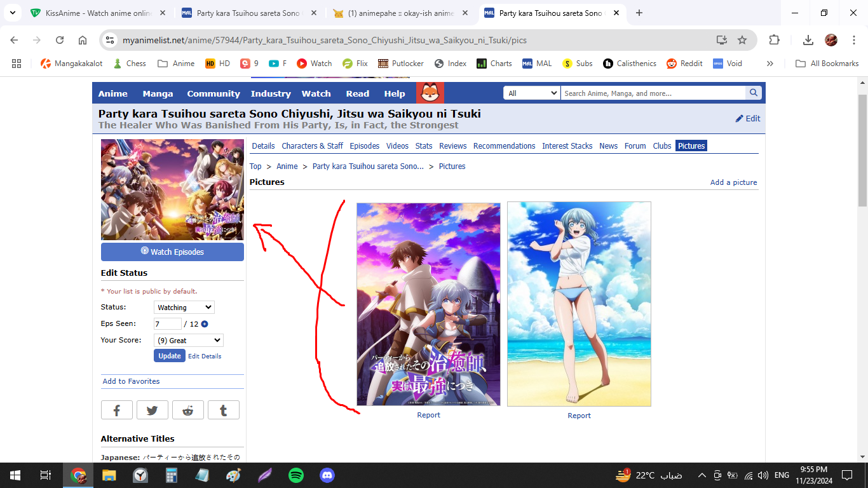
Task: Bookmark this page with star icon
Action: (742, 40)
